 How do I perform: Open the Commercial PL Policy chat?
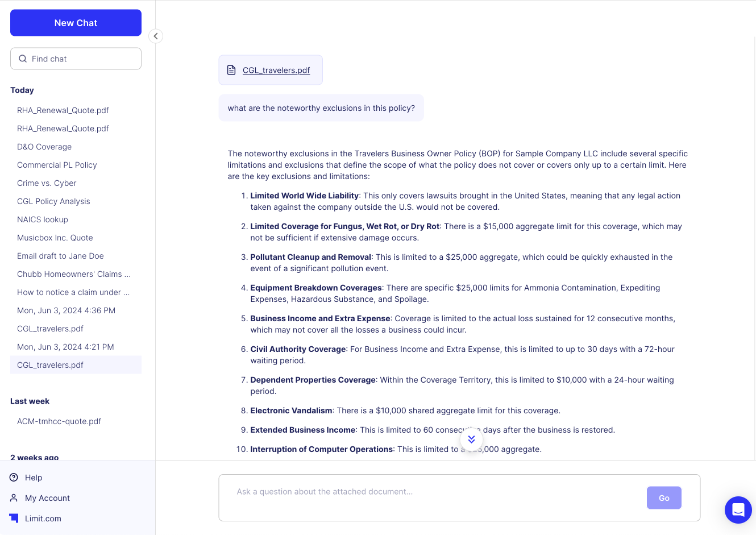(x=57, y=165)
